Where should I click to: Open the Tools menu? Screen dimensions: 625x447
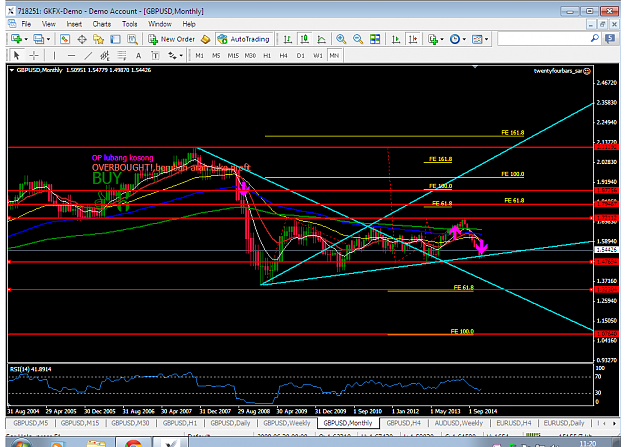130,24
